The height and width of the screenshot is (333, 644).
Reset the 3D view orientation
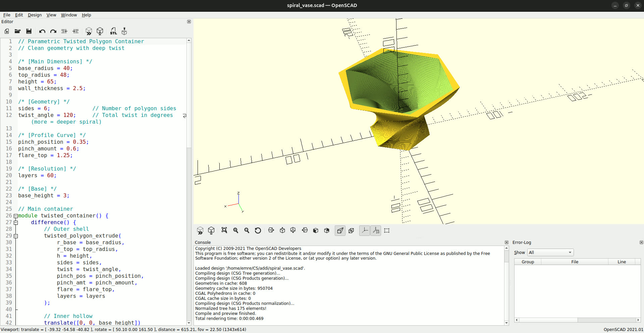click(258, 230)
